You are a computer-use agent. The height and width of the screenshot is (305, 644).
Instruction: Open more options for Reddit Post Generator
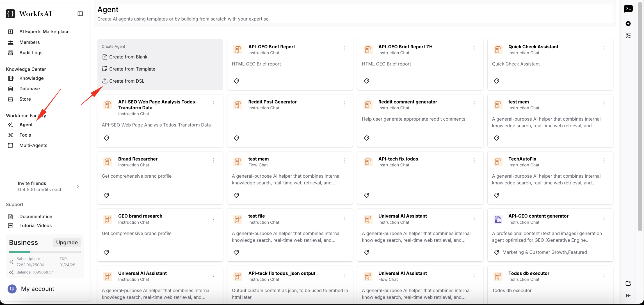point(344,103)
